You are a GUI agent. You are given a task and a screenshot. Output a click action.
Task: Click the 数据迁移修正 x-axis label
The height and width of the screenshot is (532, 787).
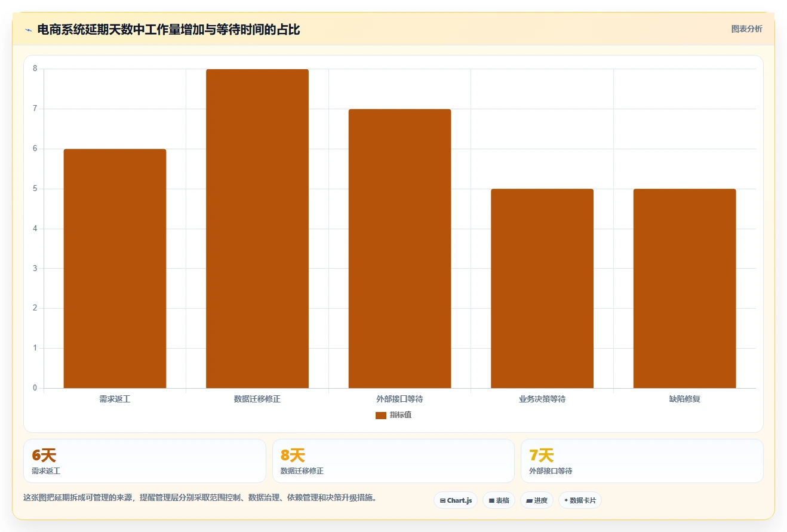coord(257,399)
